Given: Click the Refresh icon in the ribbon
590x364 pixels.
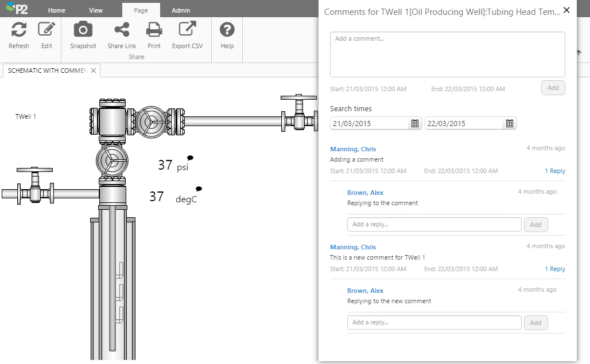Looking at the screenshot, I should tap(19, 30).
